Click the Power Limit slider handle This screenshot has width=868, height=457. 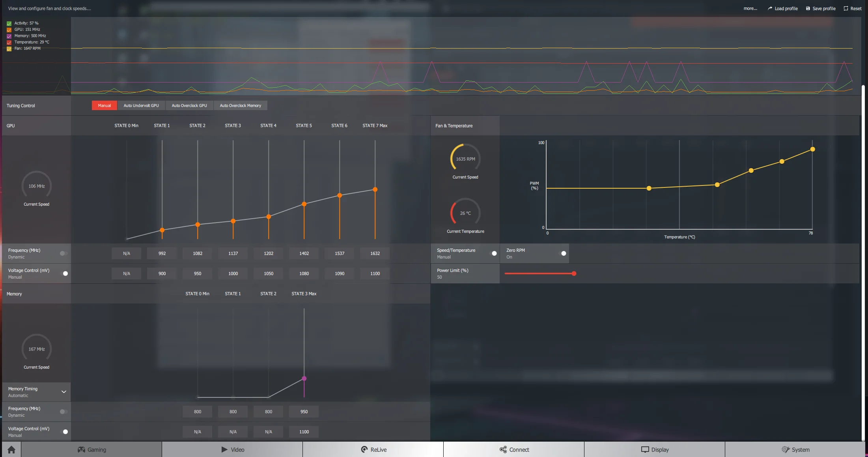(574, 273)
